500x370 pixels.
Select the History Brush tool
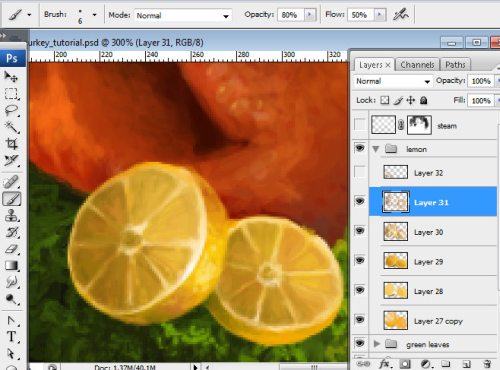(x=11, y=232)
